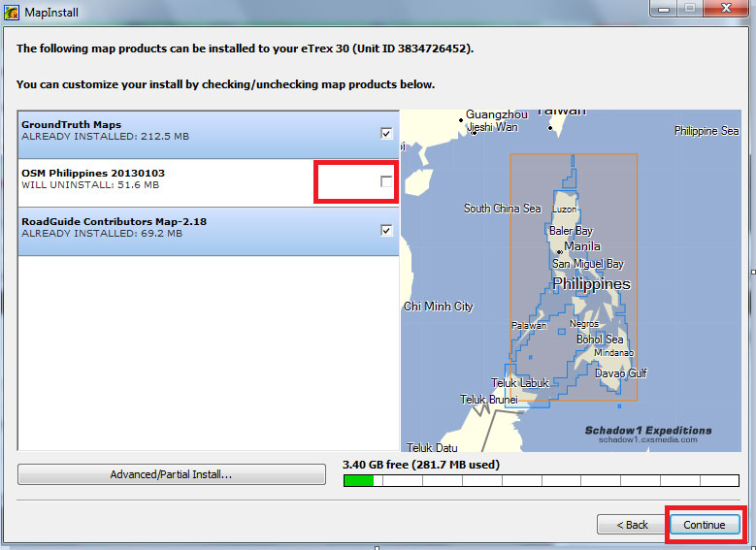
Task: Go back with the Back button
Action: (632, 525)
